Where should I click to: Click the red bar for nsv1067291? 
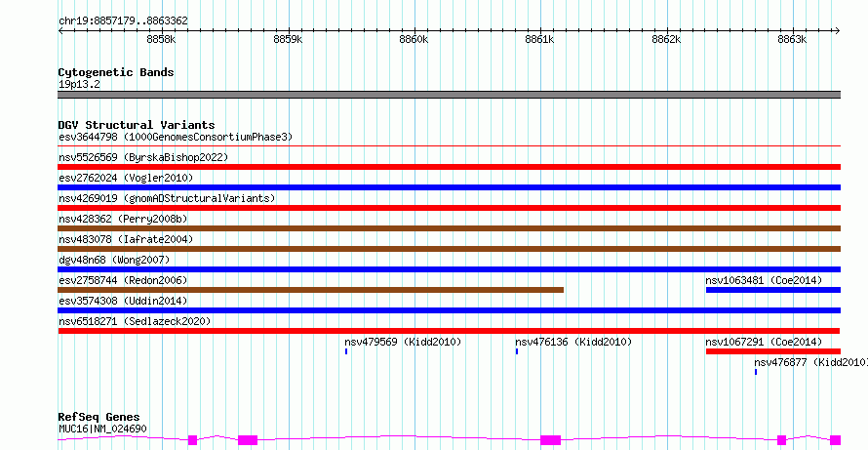pyautogui.click(x=773, y=351)
